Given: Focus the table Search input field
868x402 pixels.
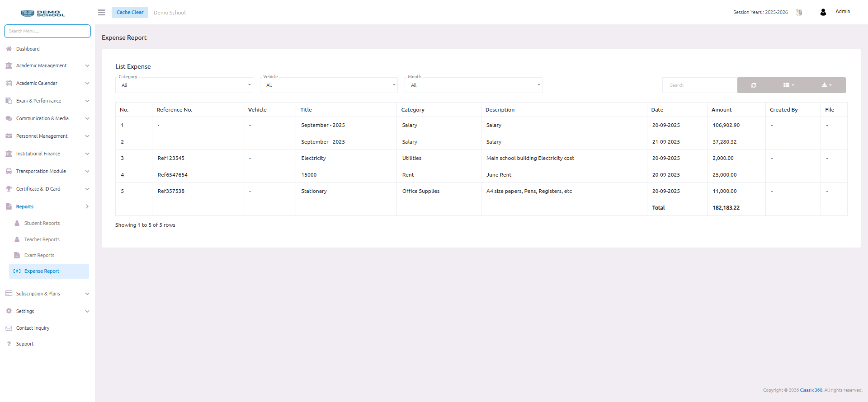Looking at the screenshot, I should [700, 85].
